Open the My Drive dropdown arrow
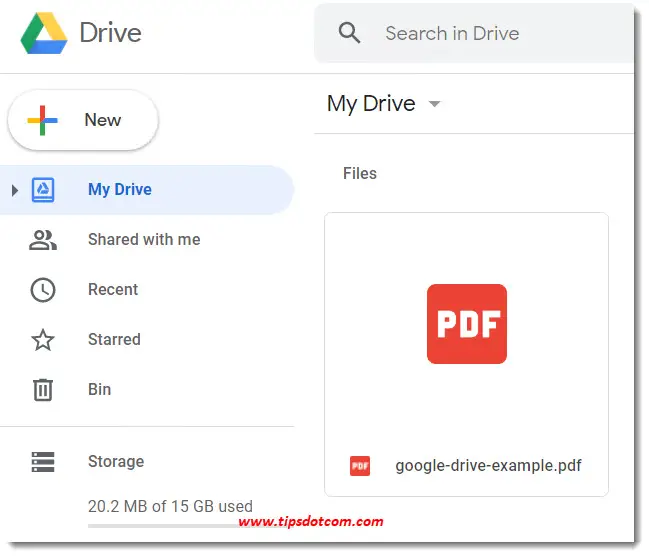This screenshot has width=649, height=557. (x=434, y=104)
